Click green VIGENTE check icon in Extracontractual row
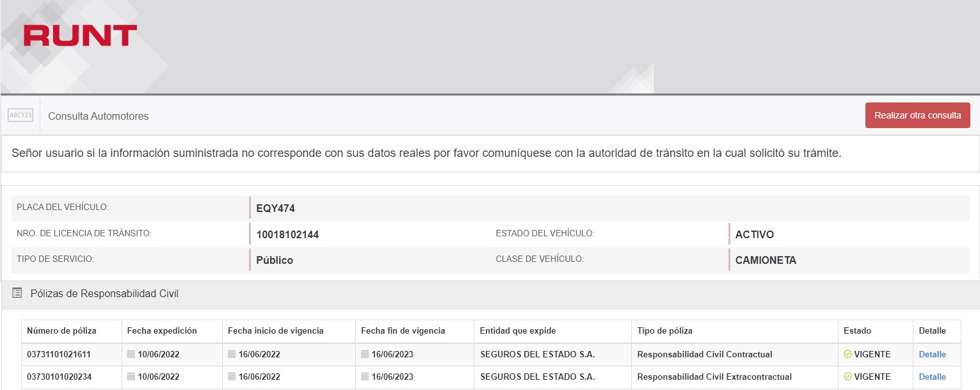980x390 pixels. tap(847, 377)
